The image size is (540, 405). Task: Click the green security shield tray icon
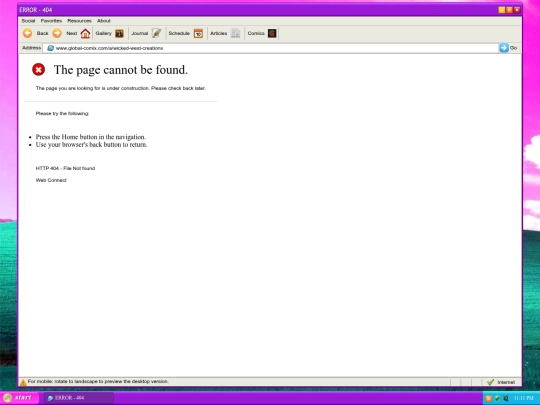click(x=497, y=398)
